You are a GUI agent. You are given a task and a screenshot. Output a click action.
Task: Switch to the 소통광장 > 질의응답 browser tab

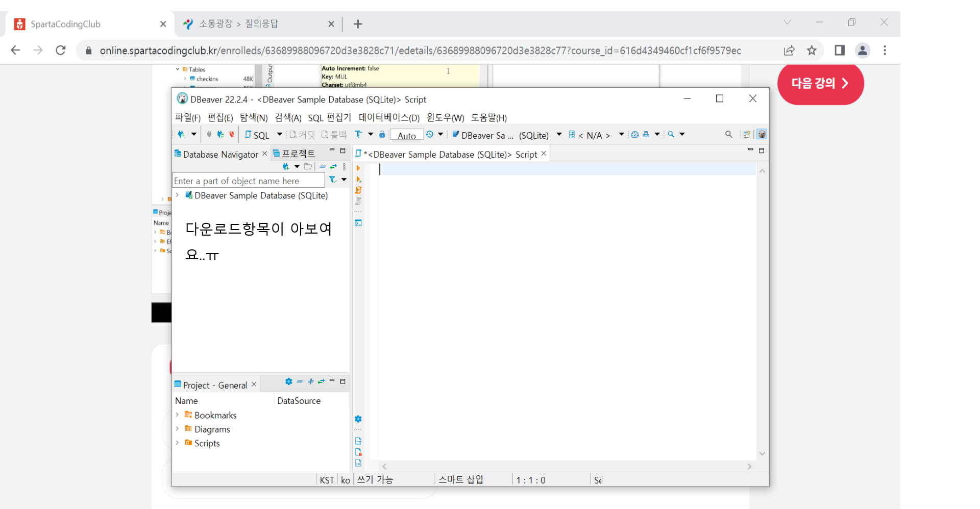point(259,24)
